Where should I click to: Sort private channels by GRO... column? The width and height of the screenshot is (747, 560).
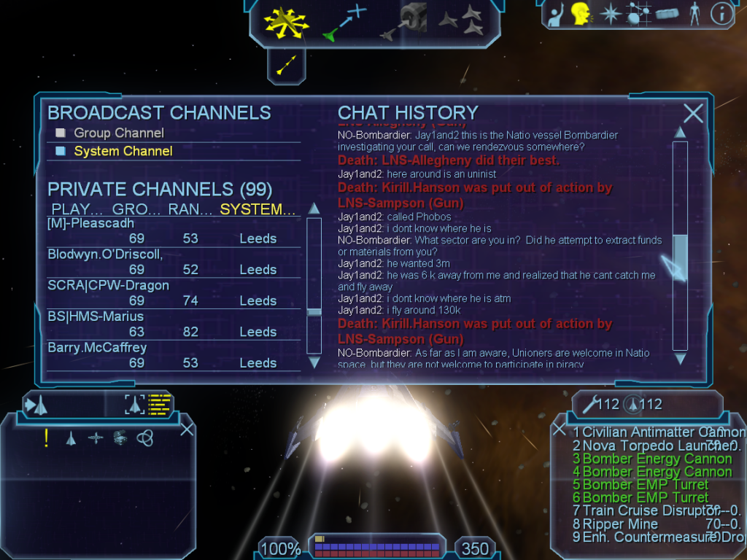click(136, 209)
